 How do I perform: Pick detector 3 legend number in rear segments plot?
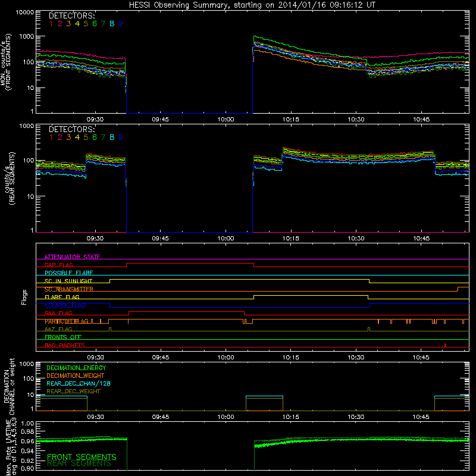[68, 137]
